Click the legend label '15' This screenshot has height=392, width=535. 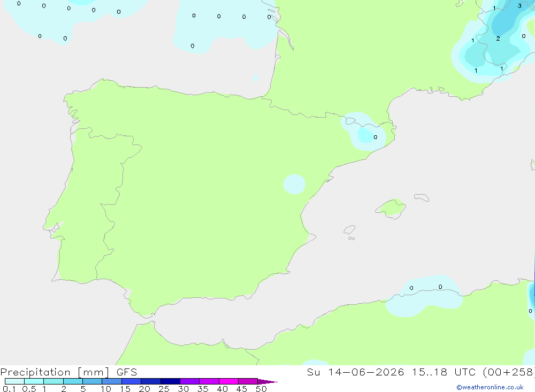click(x=125, y=389)
